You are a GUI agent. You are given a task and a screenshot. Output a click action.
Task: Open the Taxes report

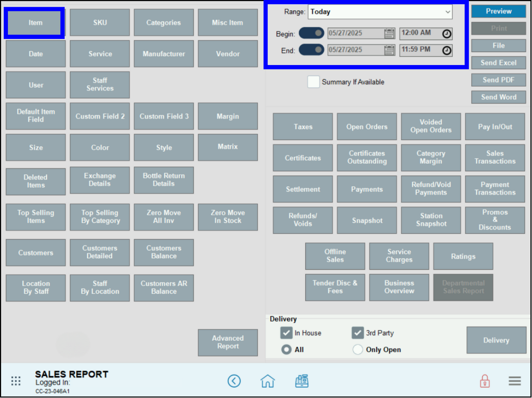click(x=303, y=126)
